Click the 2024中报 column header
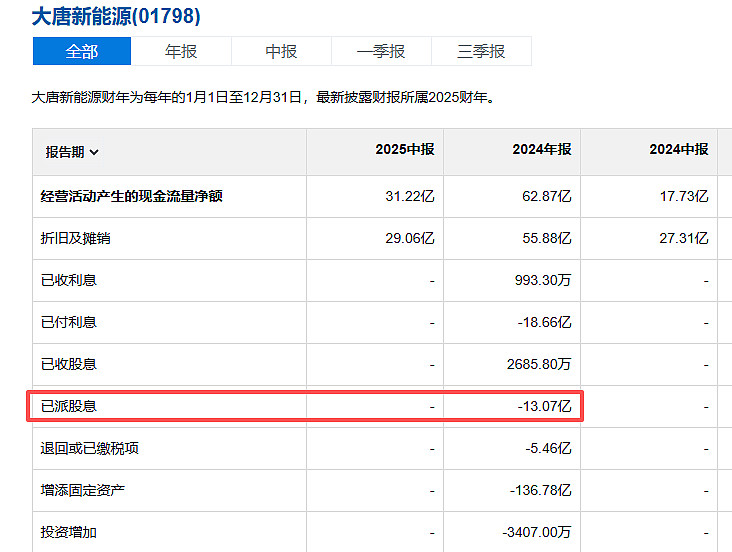The image size is (732, 552). (x=679, y=149)
